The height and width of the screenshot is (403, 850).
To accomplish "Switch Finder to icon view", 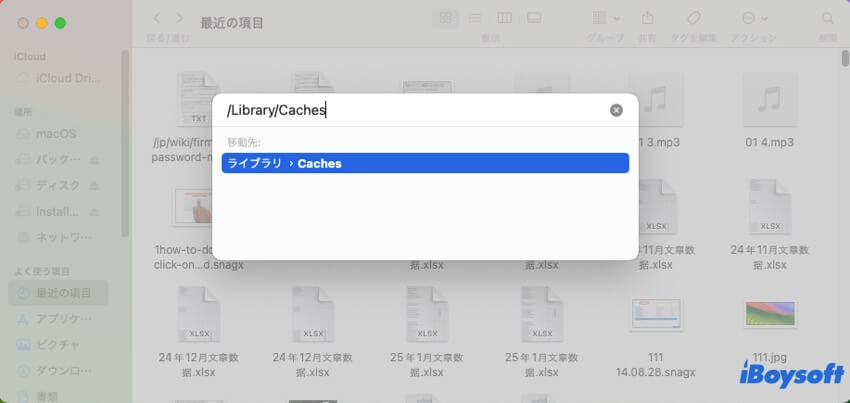I will (x=446, y=18).
